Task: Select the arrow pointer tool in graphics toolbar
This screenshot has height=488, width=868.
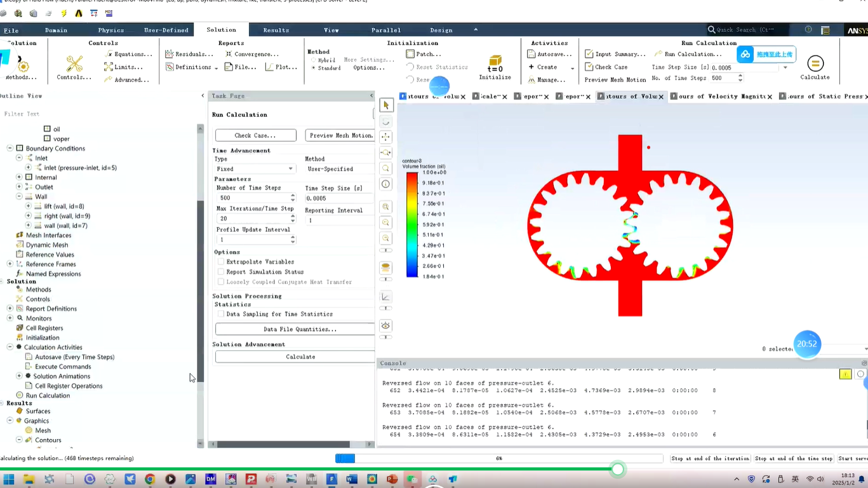Action: [x=386, y=105]
